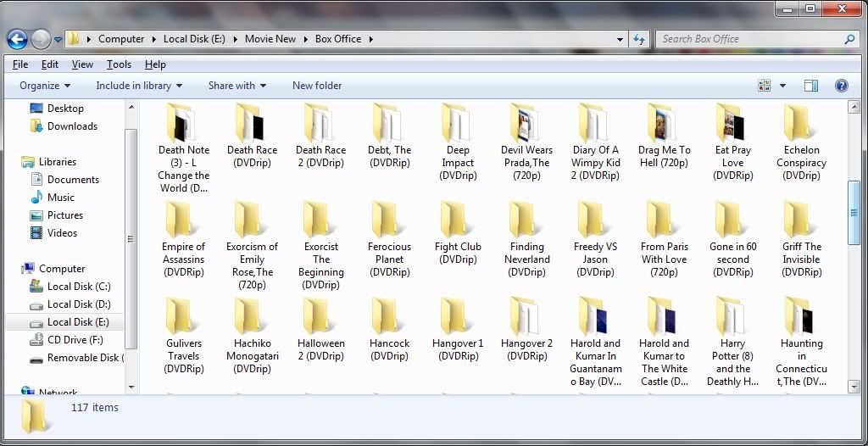Open the File menu
The height and width of the screenshot is (446, 868).
click(20, 64)
